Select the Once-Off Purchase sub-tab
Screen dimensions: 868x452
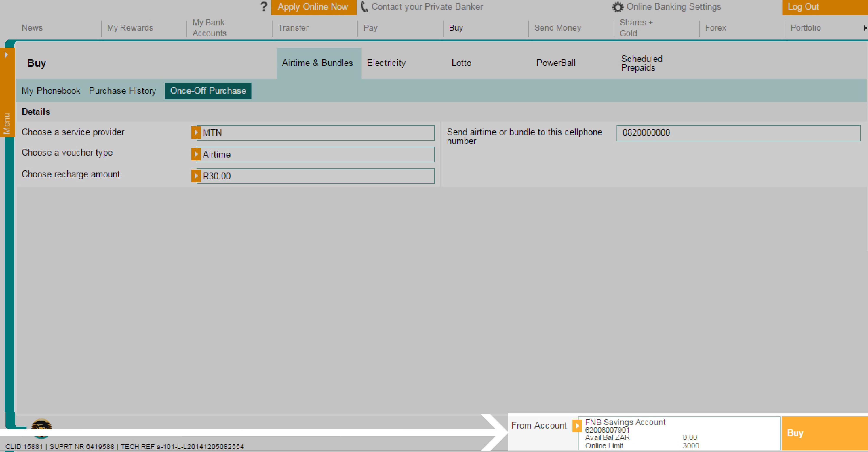[x=208, y=91]
